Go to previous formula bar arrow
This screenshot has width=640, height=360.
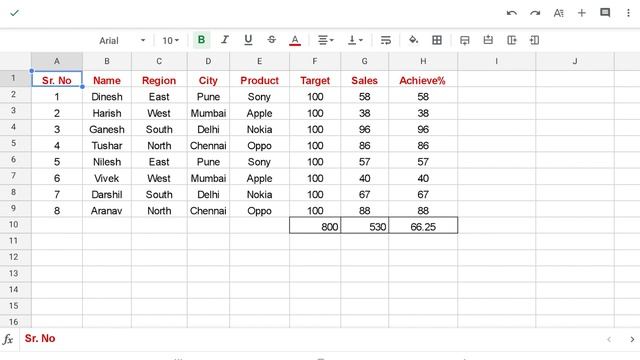[x=609, y=339]
